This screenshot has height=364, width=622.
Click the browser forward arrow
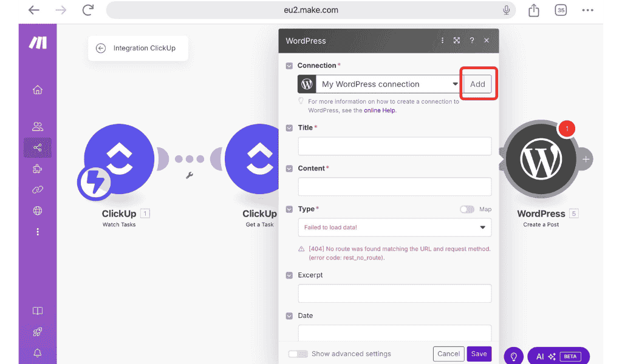point(61,10)
